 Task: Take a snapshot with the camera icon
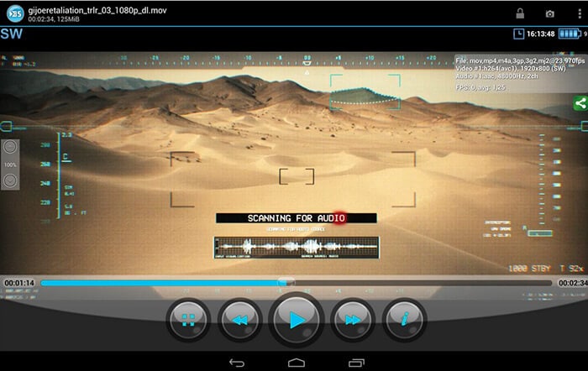point(549,14)
